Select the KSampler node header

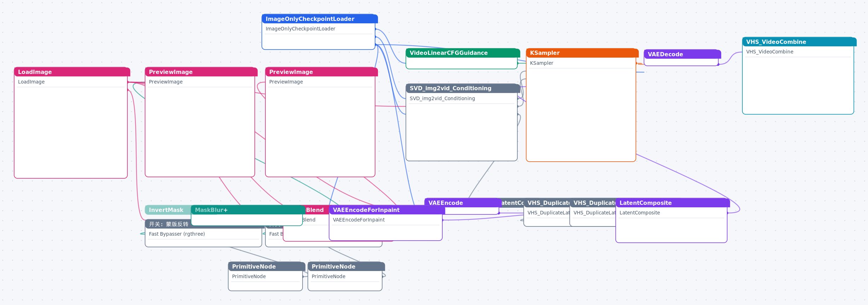pos(582,53)
